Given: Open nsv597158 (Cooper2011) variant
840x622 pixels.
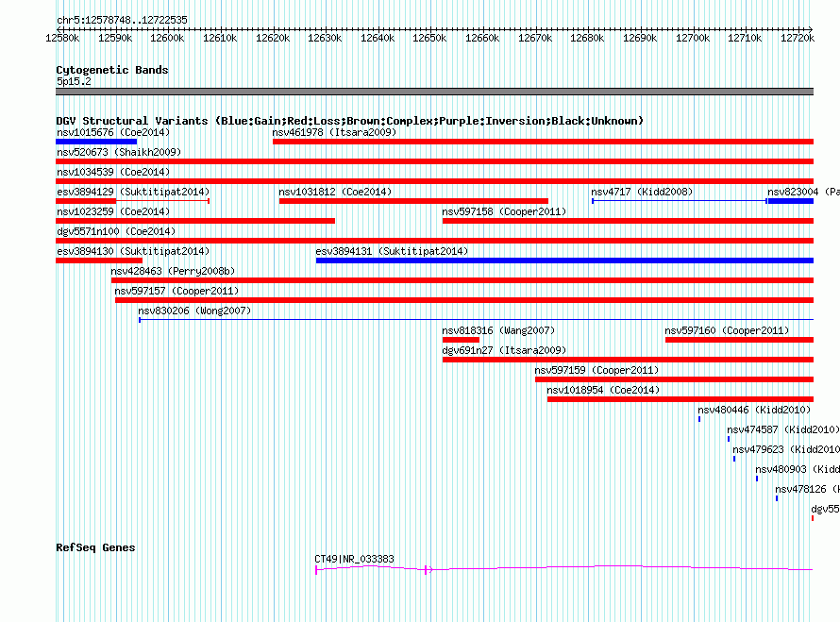Looking at the screenshot, I should pyautogui.click(x=504, y=211).
